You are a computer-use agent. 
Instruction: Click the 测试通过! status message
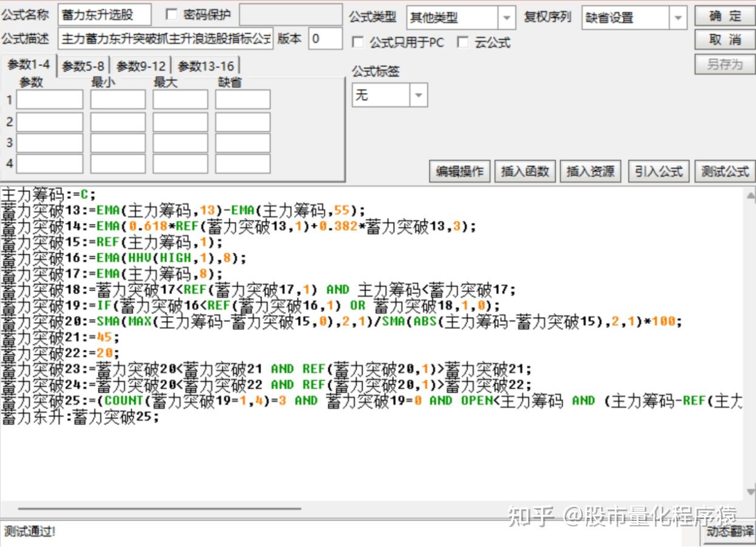(30, 531)
